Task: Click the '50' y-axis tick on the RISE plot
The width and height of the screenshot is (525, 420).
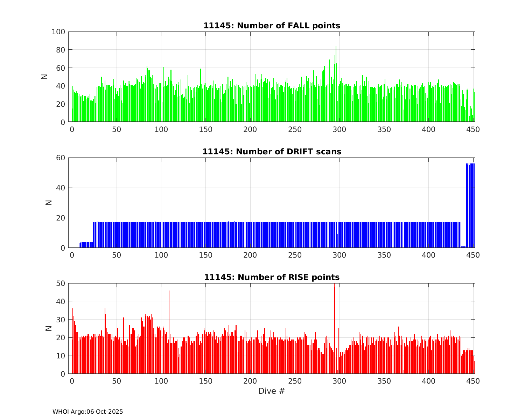Action: click(x=61, y=283)
